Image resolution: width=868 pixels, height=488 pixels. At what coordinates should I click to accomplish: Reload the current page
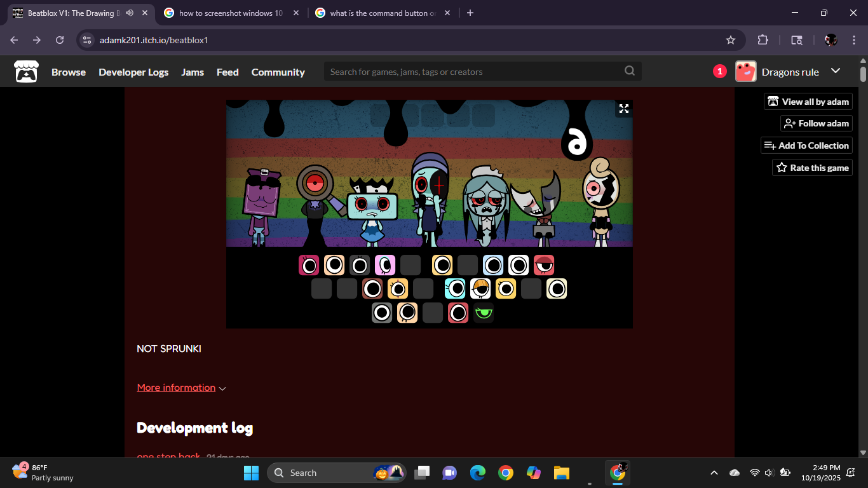(60, 40)
